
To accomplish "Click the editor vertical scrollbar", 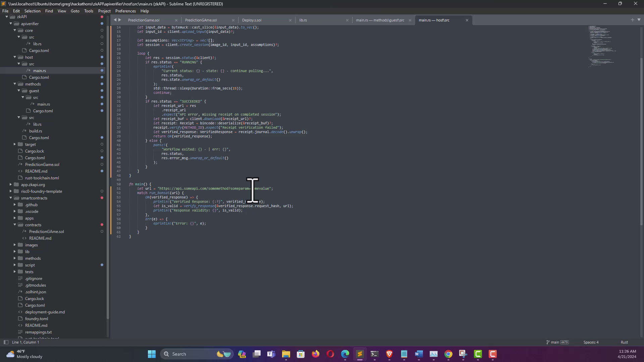I will pos(641,141).
